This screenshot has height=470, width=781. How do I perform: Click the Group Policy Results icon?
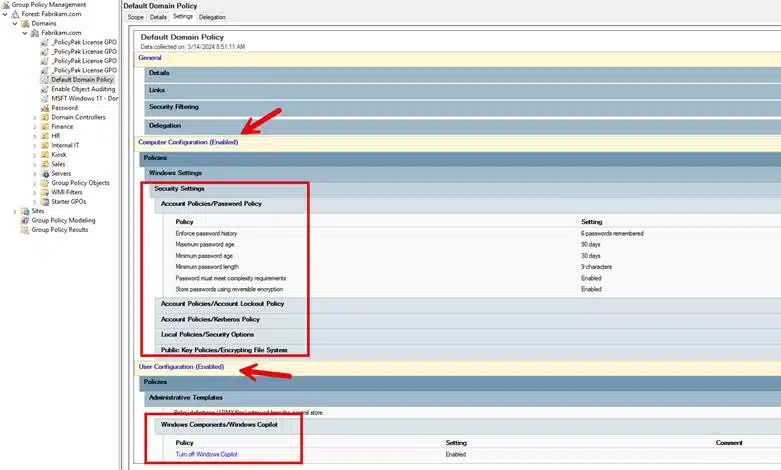pos(24,230)
